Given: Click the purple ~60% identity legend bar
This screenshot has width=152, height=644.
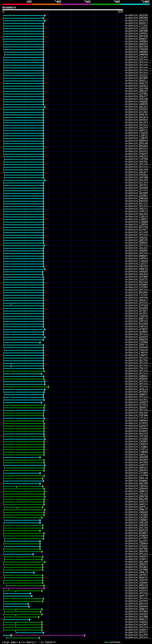Looking at the screenshot, I should click(x=76, y=4).
